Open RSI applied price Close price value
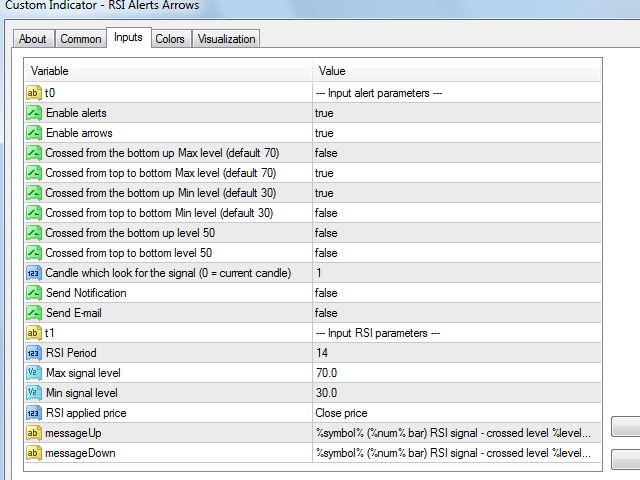 coord(457,413)
